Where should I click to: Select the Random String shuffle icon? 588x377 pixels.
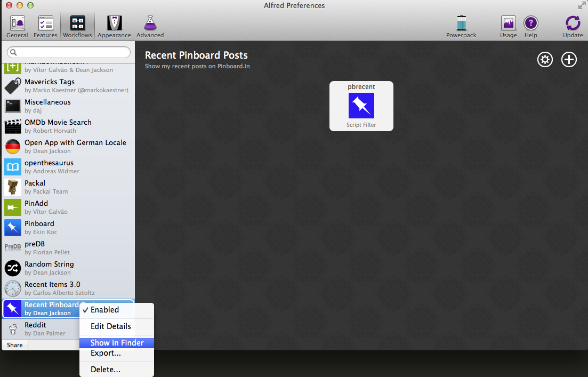pos(13,268)
